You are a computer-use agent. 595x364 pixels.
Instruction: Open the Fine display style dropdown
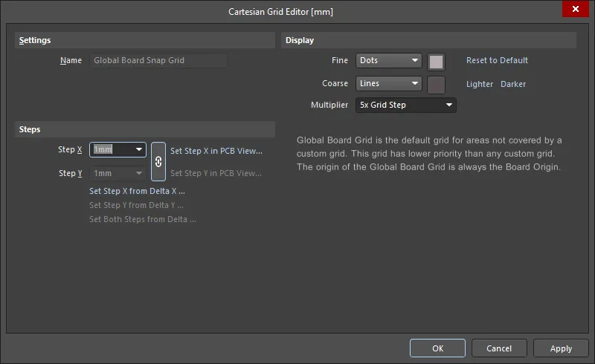[388, 61]
